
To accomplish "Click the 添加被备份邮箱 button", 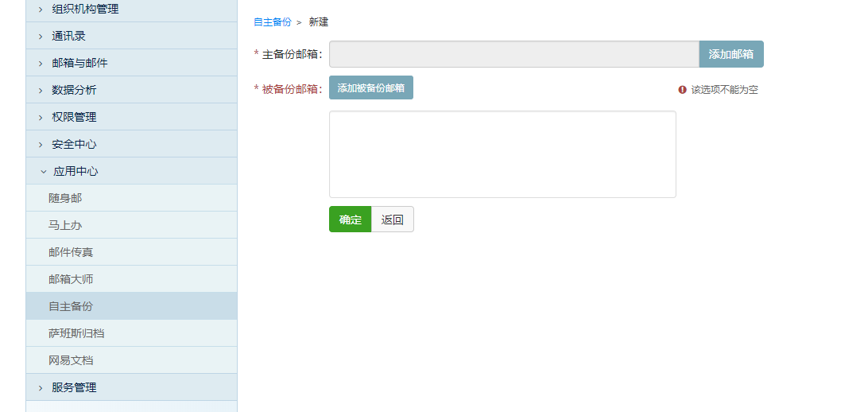I will click(370, 87).
